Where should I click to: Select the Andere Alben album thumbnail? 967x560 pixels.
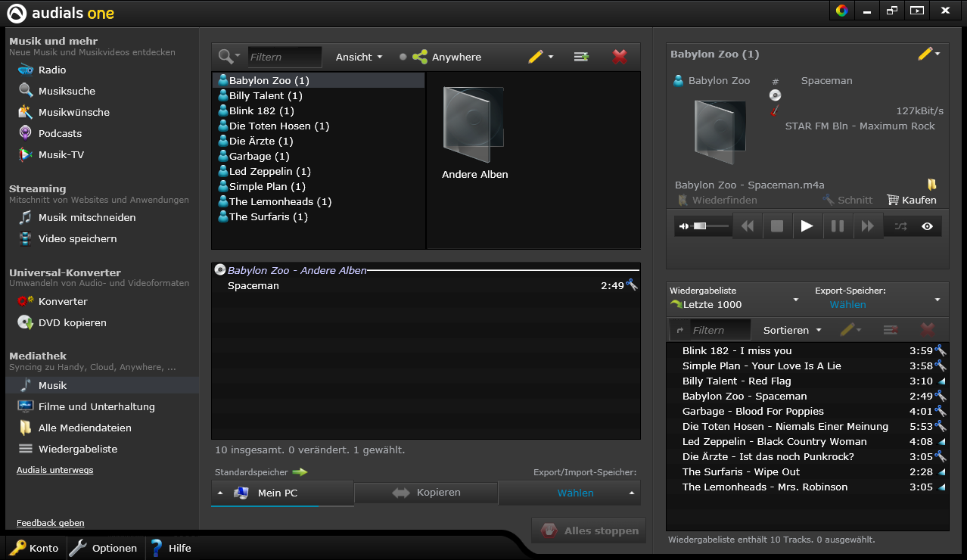pyautogui.click(x=474, y=125)
